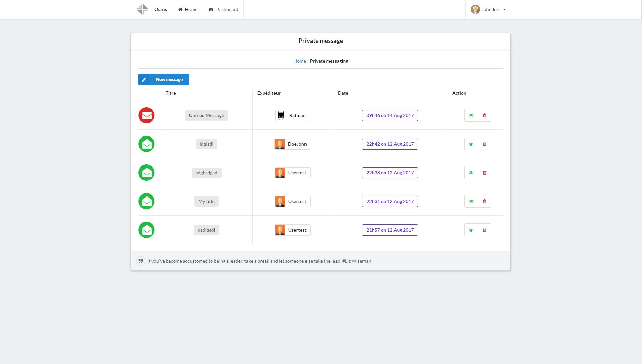Click the red unread envelope icon

point(146,115)
